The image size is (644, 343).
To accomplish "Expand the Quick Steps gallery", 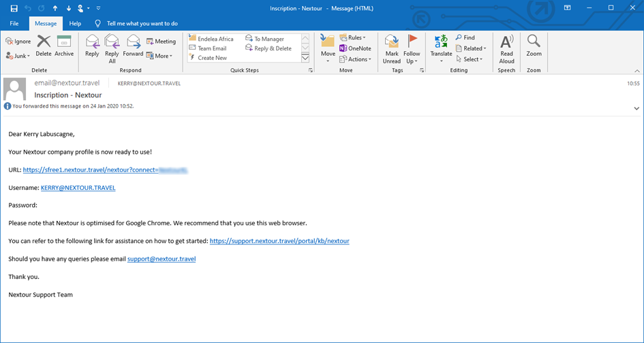I will (x=305, y=58).
